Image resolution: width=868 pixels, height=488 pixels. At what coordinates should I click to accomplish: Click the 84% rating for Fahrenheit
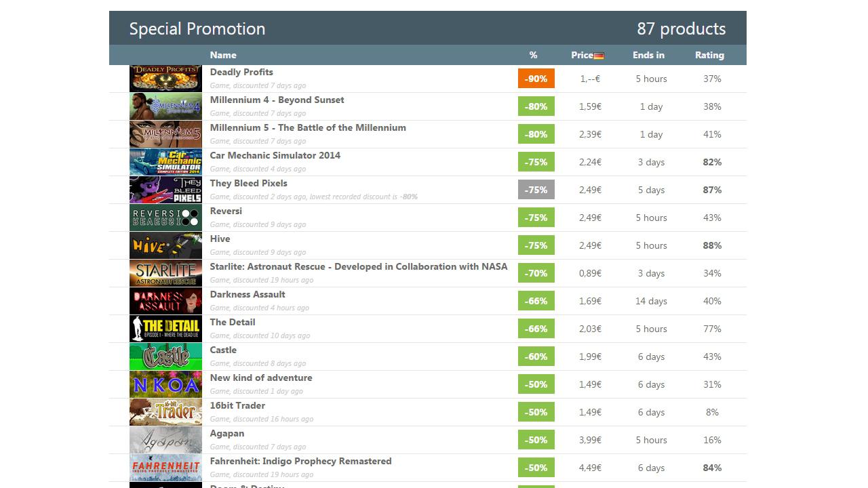[x=712, y=468]
